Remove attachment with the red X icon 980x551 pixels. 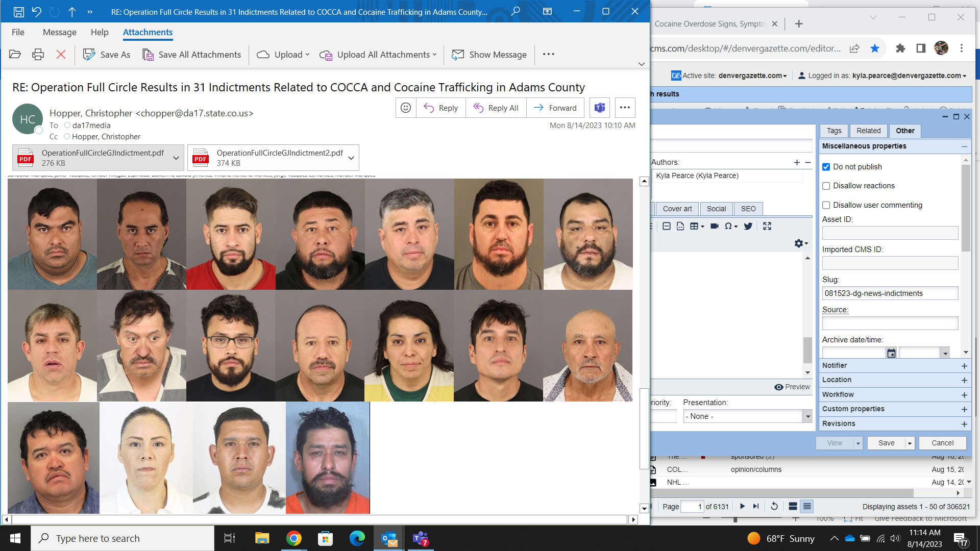coord(61,54)
